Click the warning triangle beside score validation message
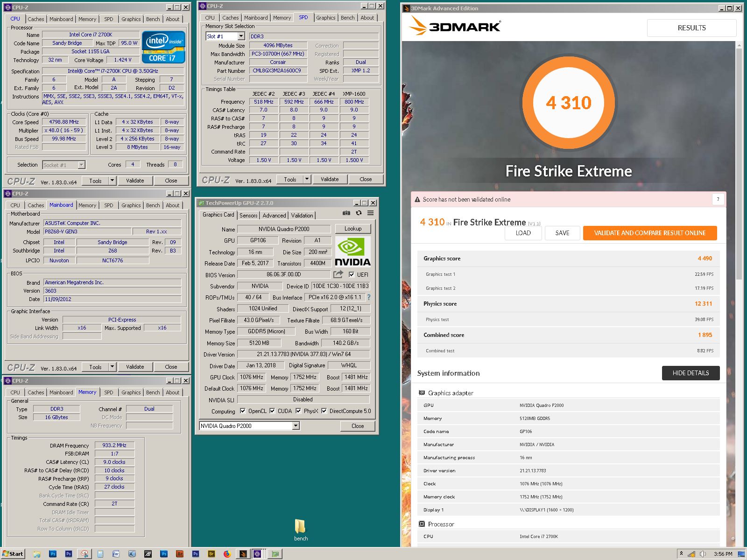The height and width of the screenshot is (560, 747). click(417, 200)
